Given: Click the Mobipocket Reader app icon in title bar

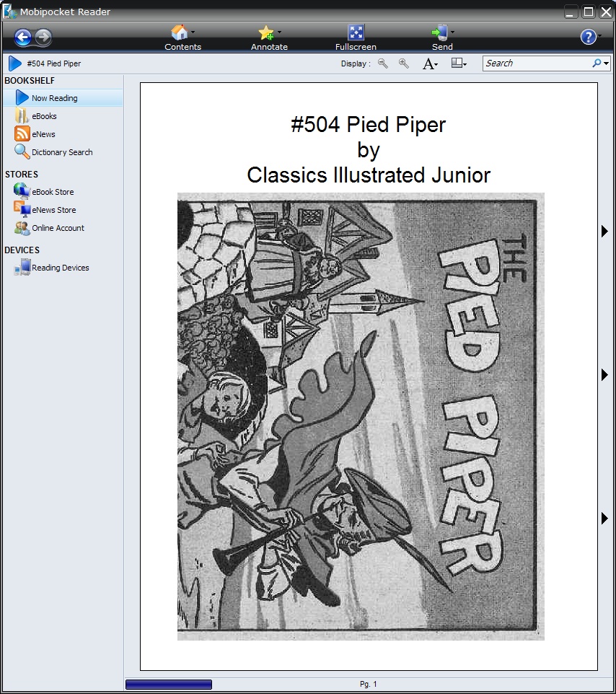Looking at the screenshot, I should pyautogui.click(x=9, y=11).
